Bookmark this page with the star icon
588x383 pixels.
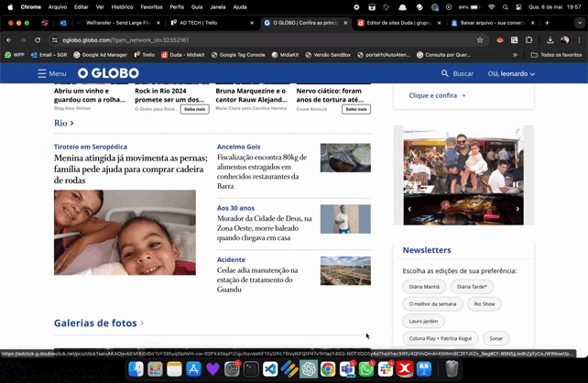tap(480, 40)
